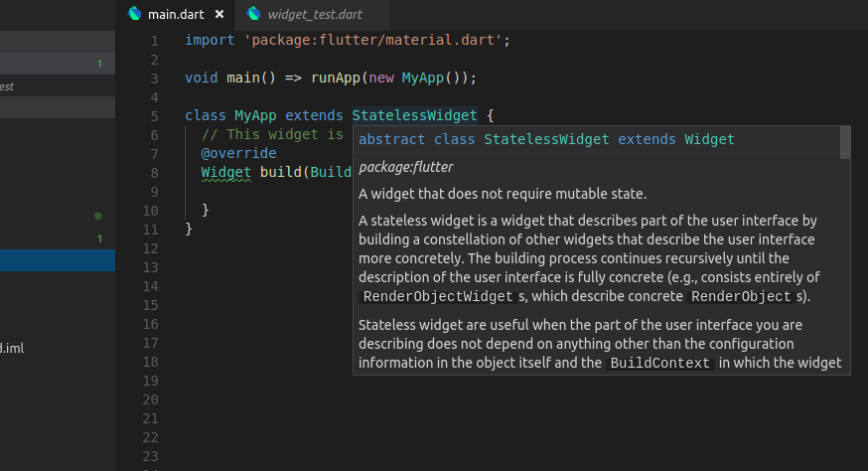Click the RenderObjectWidget code term in the popup
Image resolution: width=868 pixels, height=471 pixels.
point(438,296)
